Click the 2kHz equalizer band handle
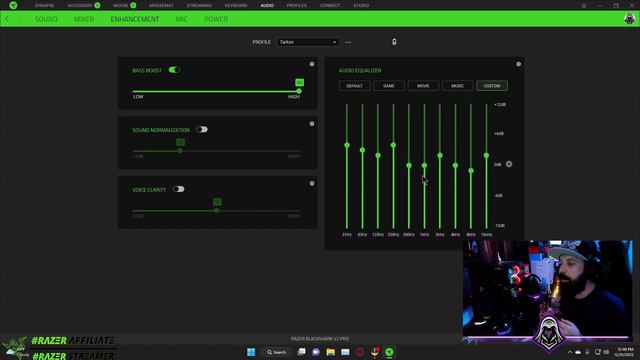Image resolution: width=640 pixels, height=360 pixels. point(440,155)
